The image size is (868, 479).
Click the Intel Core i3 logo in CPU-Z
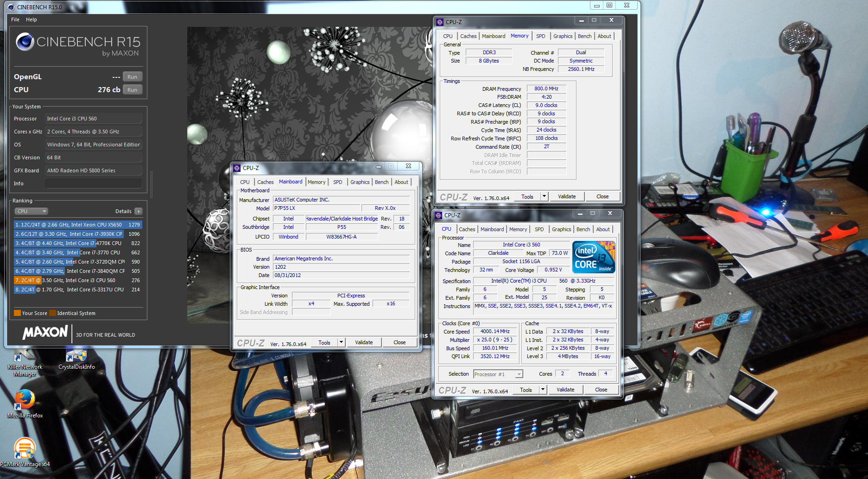[594, 257]
